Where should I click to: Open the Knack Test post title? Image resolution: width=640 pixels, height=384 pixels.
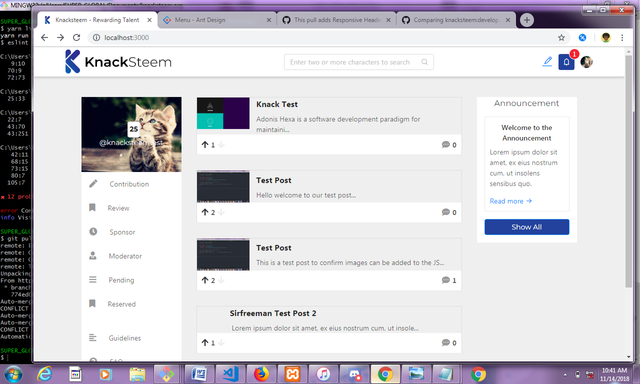click(277, 104)
